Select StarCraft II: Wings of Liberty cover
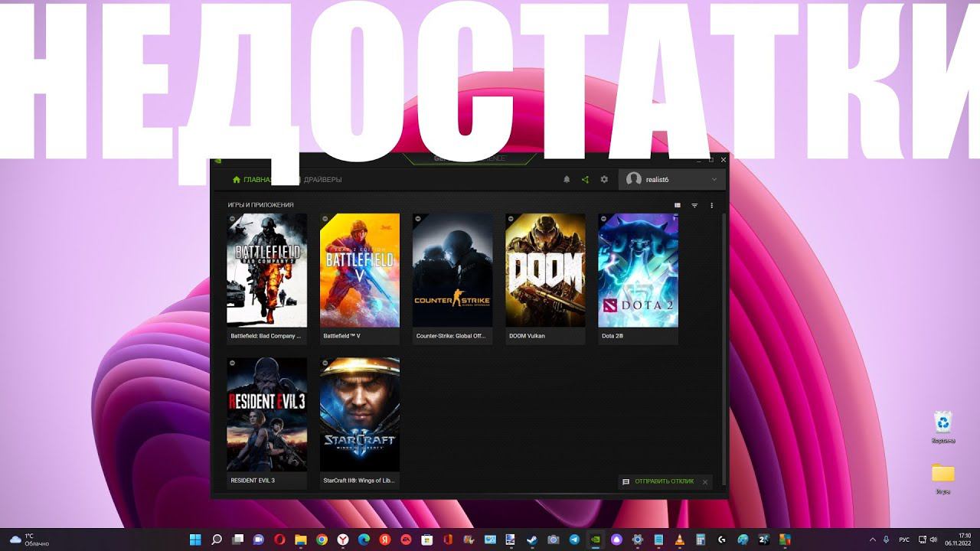The image size is (980, 551). pos(360,415)
